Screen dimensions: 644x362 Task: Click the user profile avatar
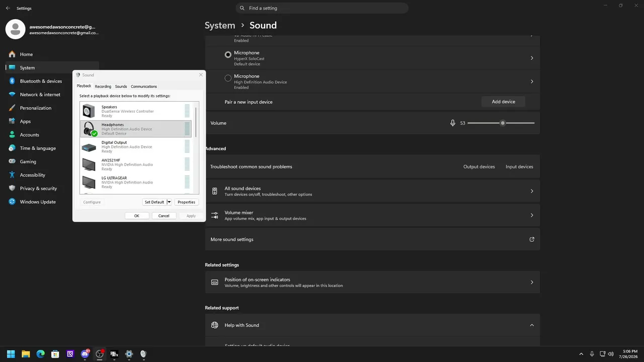pyautogui.click(x=15, y=29)
